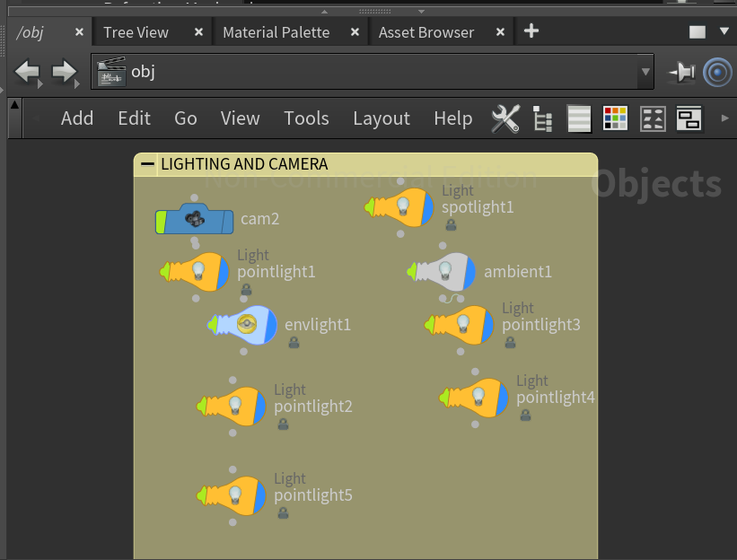
Task: Toggle the blue display flag on pointlight1
Action: [223, 272]
